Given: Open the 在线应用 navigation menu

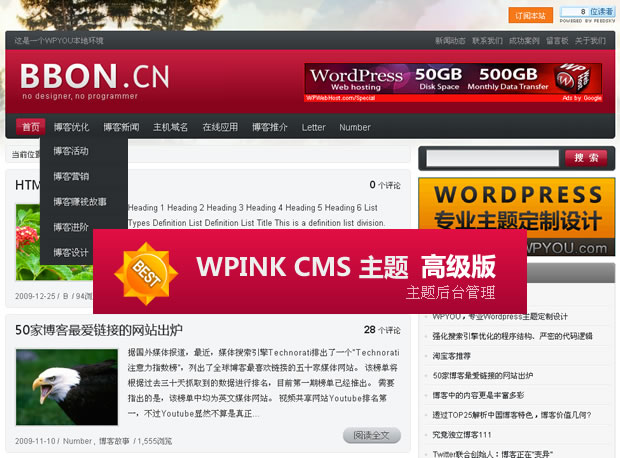Looking at the screenshot, I should coord(220,127).
